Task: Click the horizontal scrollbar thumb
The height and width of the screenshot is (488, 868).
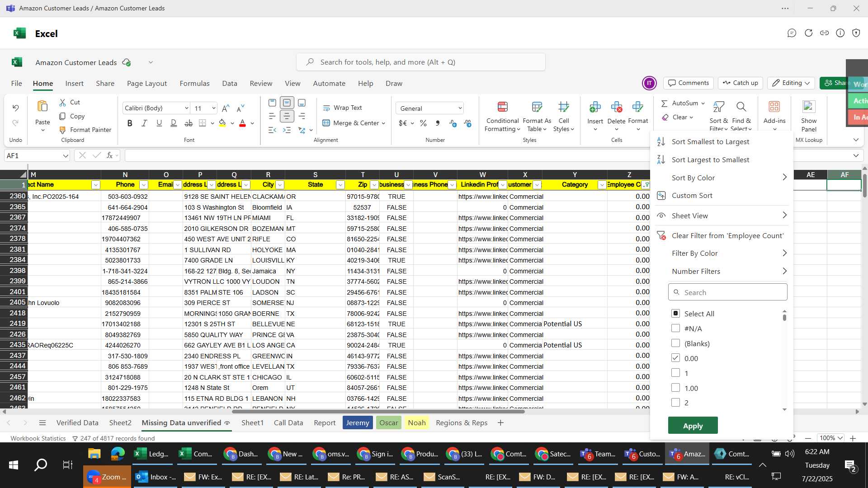Action: click(x=378, y=412)
